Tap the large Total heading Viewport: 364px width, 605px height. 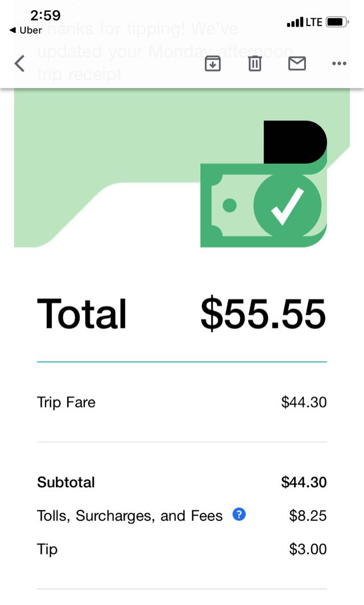pyautogui.click(x=82, y=314)
